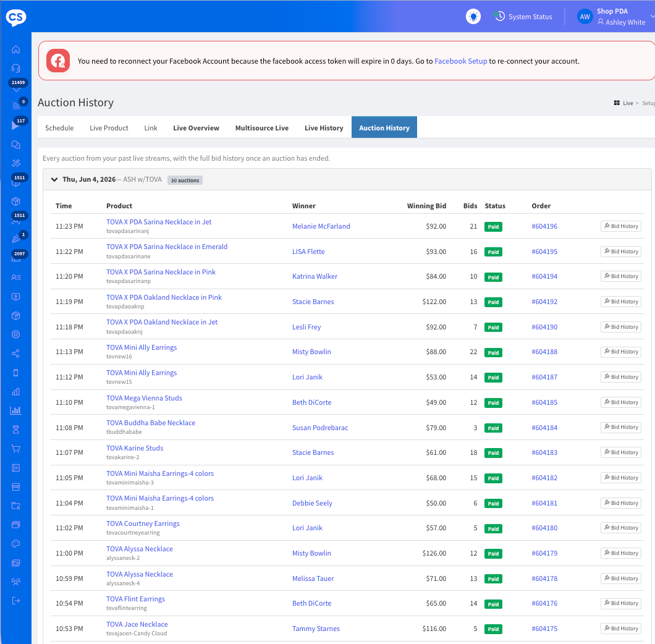
Task: Click the Live breadcrumb link
Action: [x=628, y=103]
